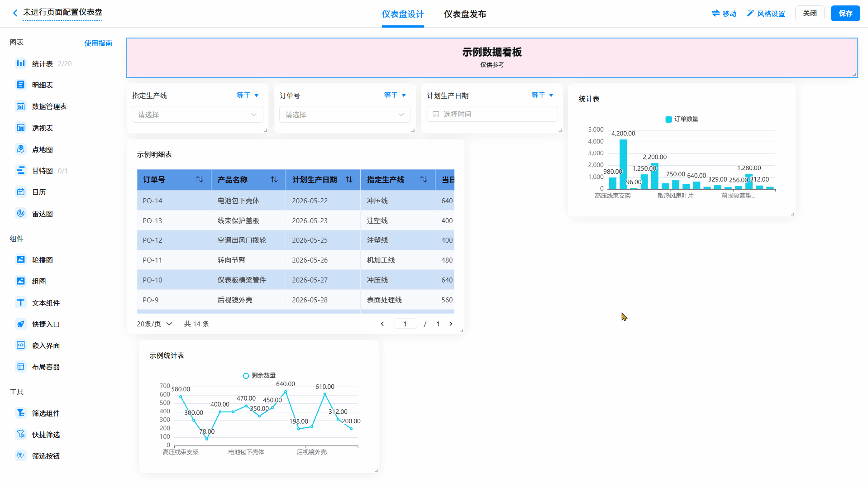Select the 示例数据看板 title banner
Viewport: 868px width, 488px height.
pos(492,58)
